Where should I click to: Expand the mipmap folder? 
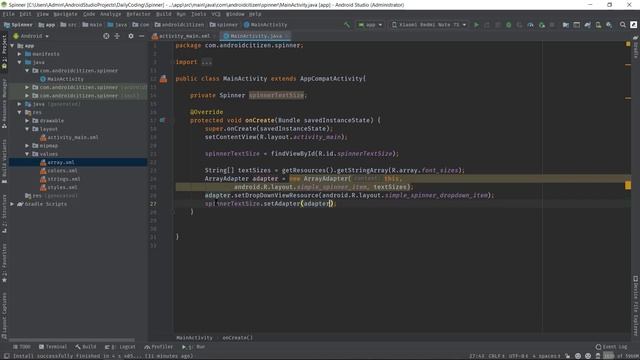27,145
